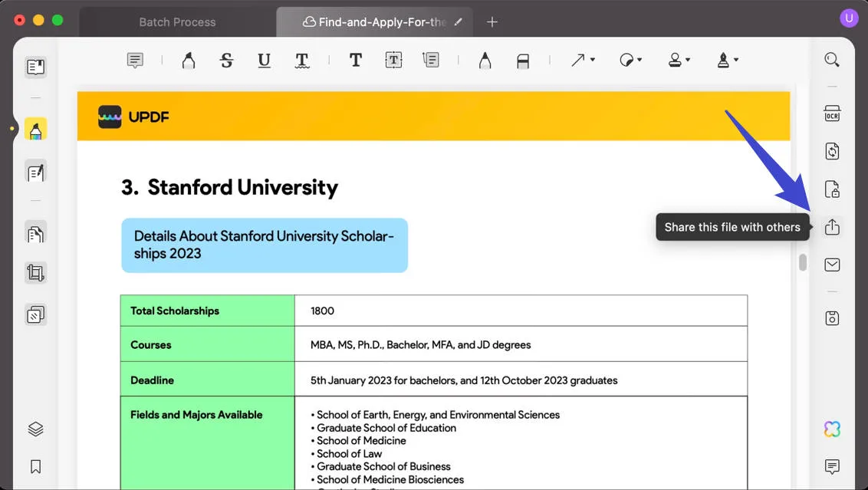Choose the squiggly underline tool

click(x=302, y=61)
